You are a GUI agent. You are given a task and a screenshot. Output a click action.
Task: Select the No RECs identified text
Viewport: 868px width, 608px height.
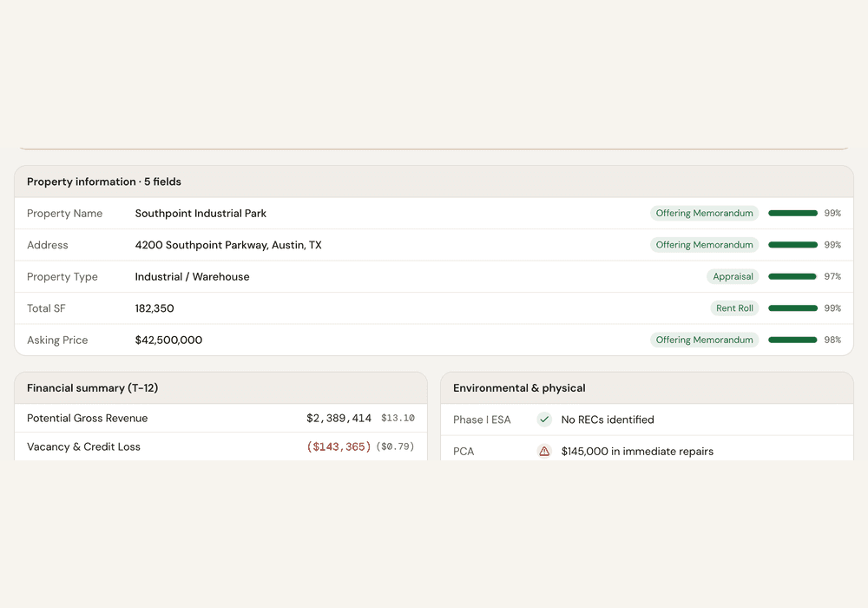click(x=608, y=420)
